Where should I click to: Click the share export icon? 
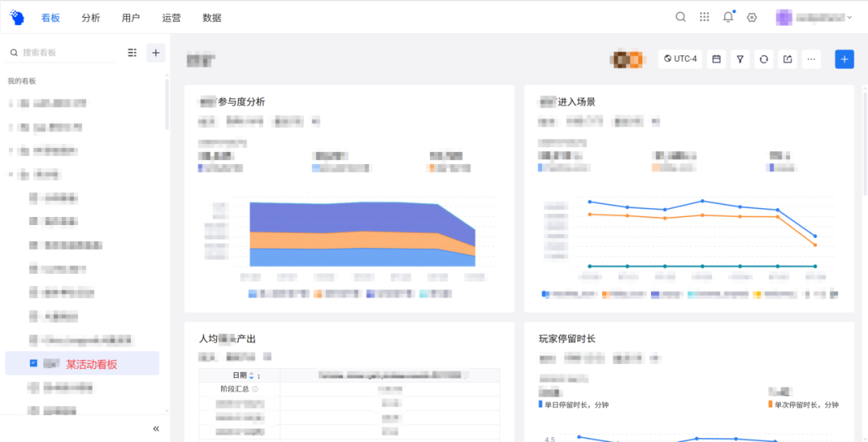[788, 59]
